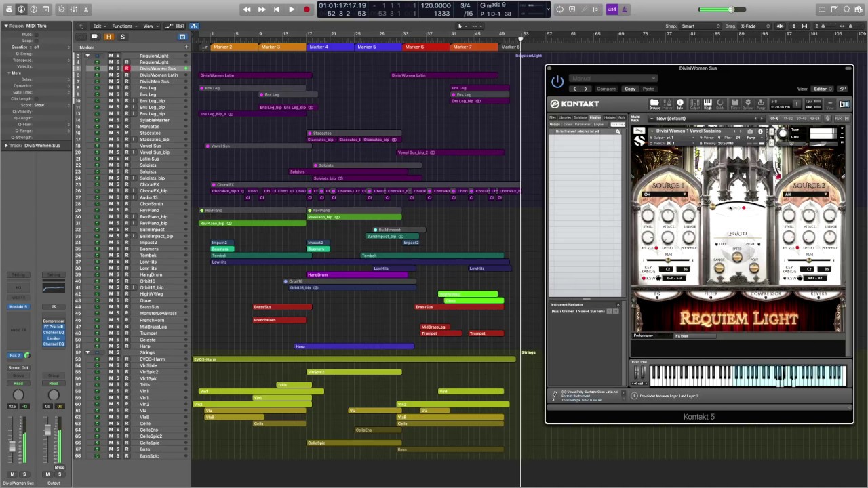The image size is (868, 488).
Task: Toggle the Inspector panel icon
Action: tap(21, 9)
